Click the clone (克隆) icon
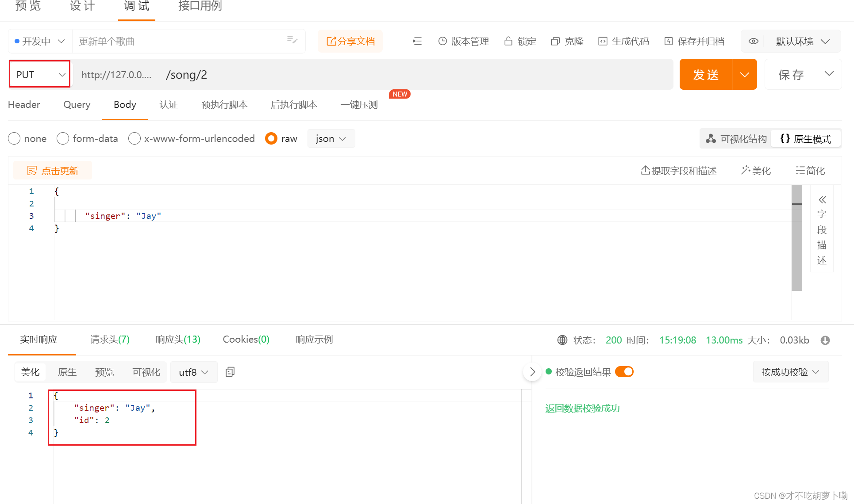Image resolution: width=854 pixels, height=504 pixels. (555, 41)
